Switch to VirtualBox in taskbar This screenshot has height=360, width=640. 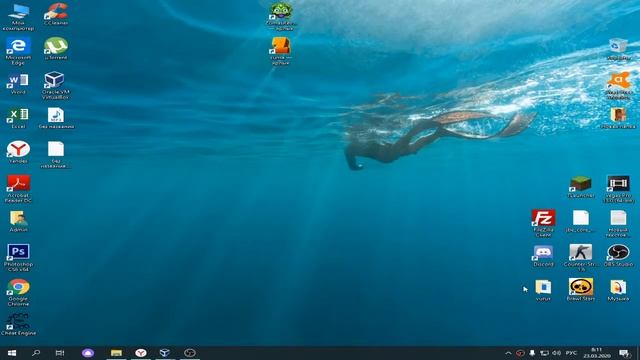coord(164,353)
